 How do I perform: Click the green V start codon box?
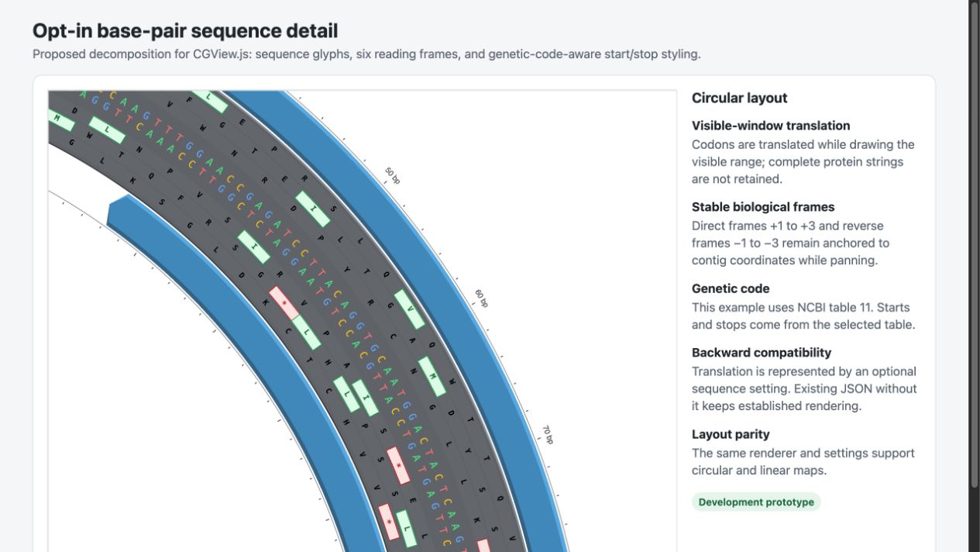tap(410, 310)
